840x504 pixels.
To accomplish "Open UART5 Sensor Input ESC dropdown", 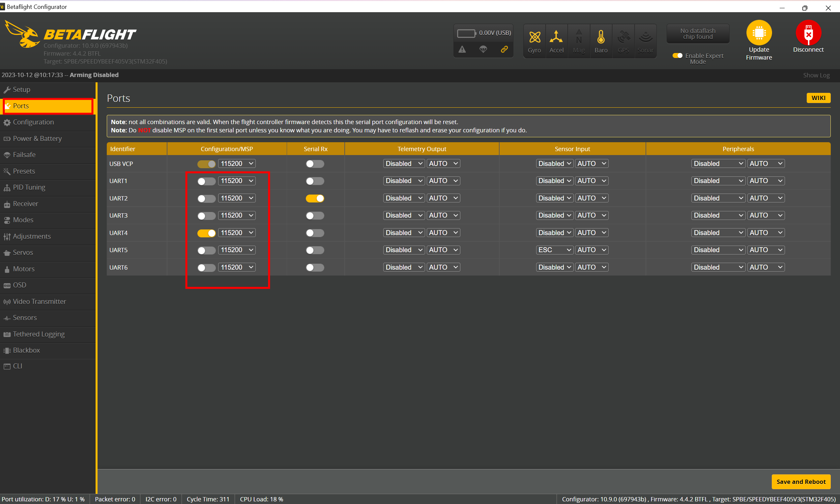I will (x=554, y=250).
